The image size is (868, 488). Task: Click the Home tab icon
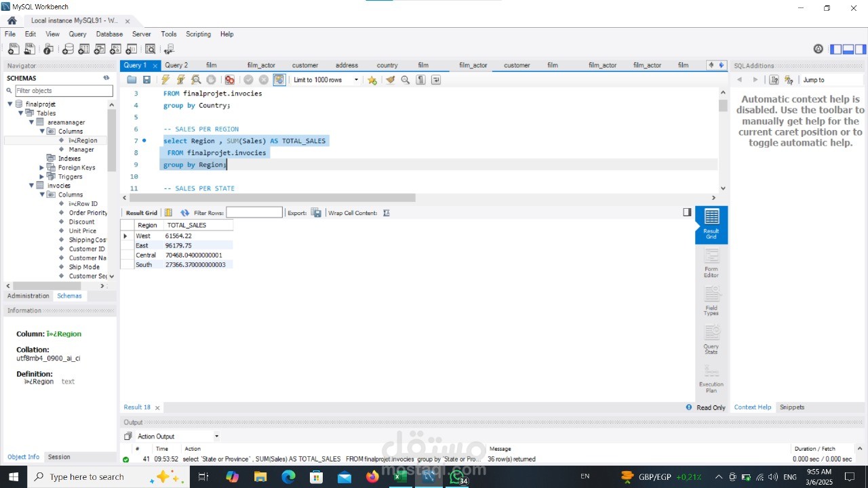pos(12,20)
